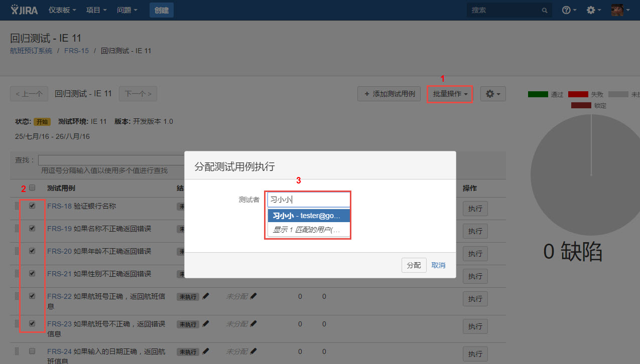640x364 pixels.
Task: Open the 仪表板 menu
Action: tap(62, 10)
